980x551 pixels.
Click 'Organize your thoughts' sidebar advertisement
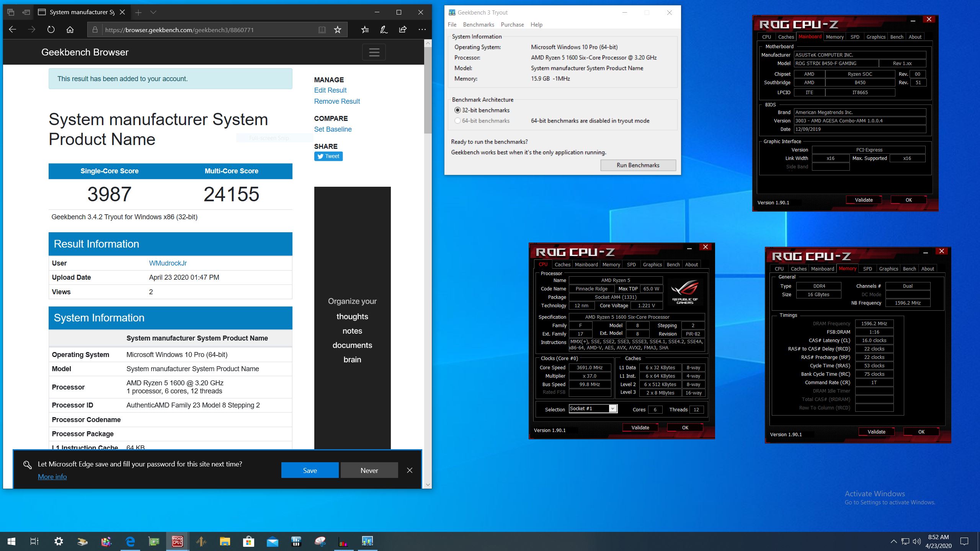click(x=352, y=318)
